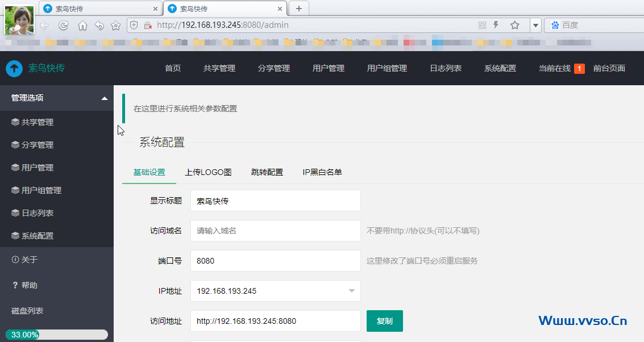
Task: Open a new browser tab with plus button
Action: pos(298,9)
